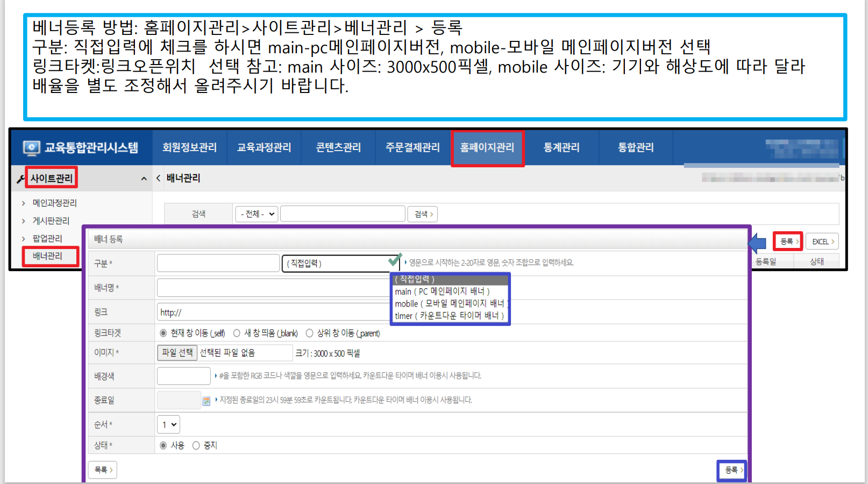Click the 파일 선택 image upload button

177,353
